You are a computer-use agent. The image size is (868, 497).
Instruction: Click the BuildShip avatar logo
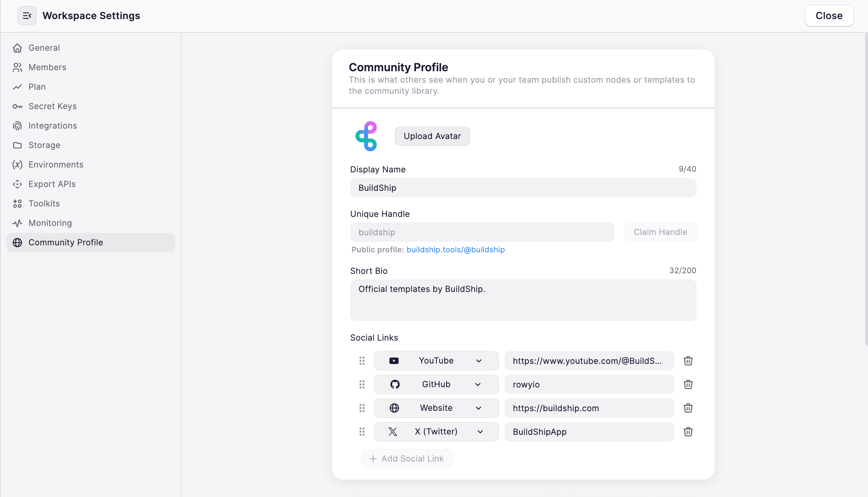tap(366, 136)
